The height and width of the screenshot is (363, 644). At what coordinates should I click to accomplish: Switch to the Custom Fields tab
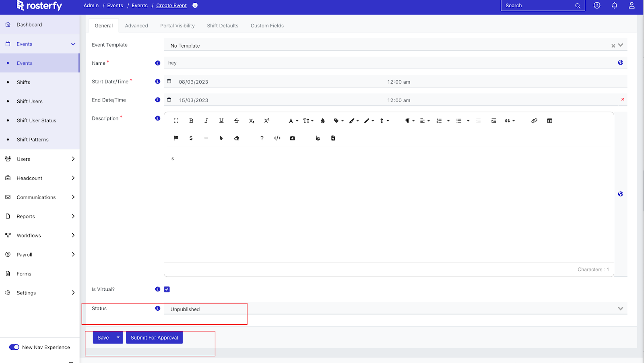(x=267, y=26)
